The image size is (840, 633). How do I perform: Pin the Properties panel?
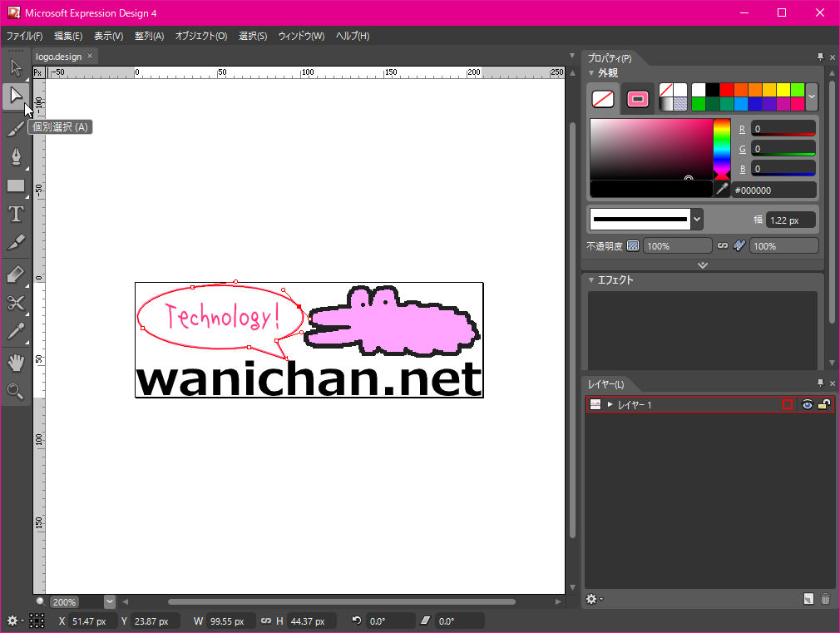820,57
